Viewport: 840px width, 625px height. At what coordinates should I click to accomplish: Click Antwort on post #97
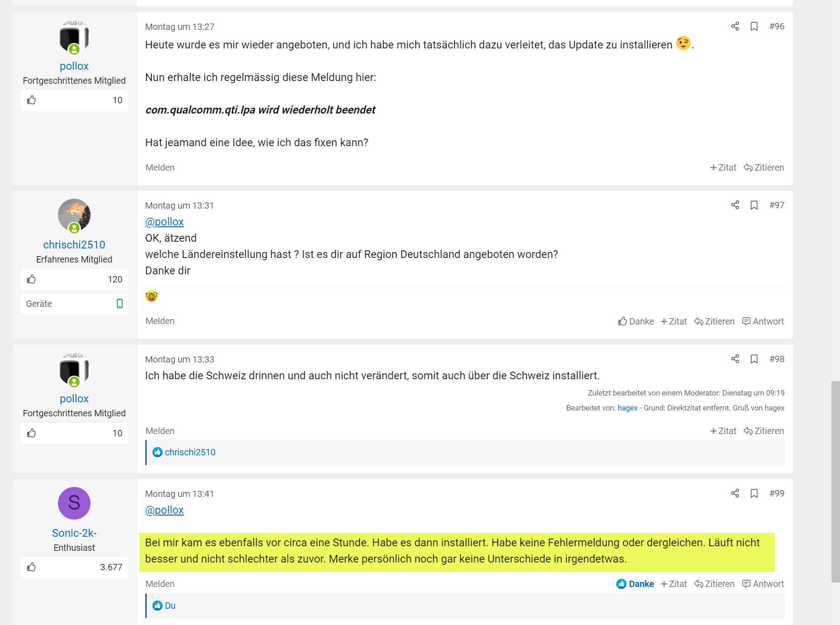(x=763, y=321)
